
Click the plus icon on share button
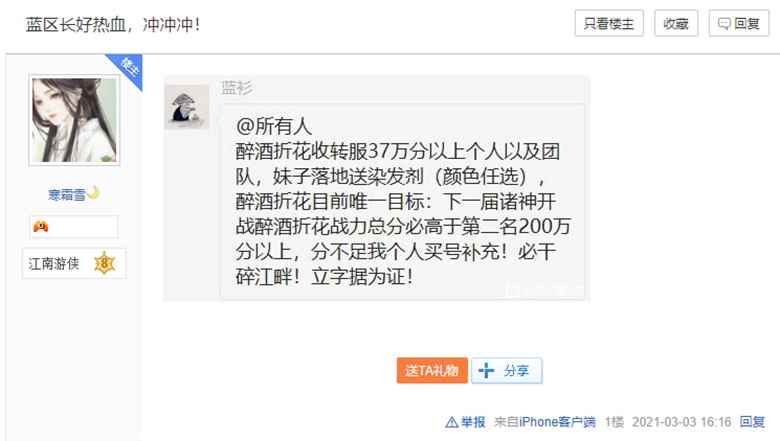coord(486,370)
